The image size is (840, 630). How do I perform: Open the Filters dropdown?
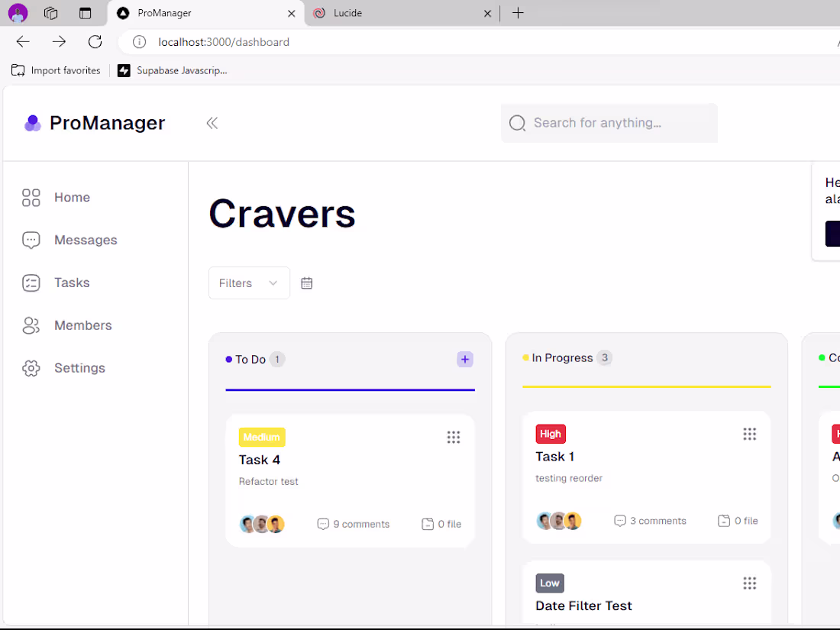(249, 283)
